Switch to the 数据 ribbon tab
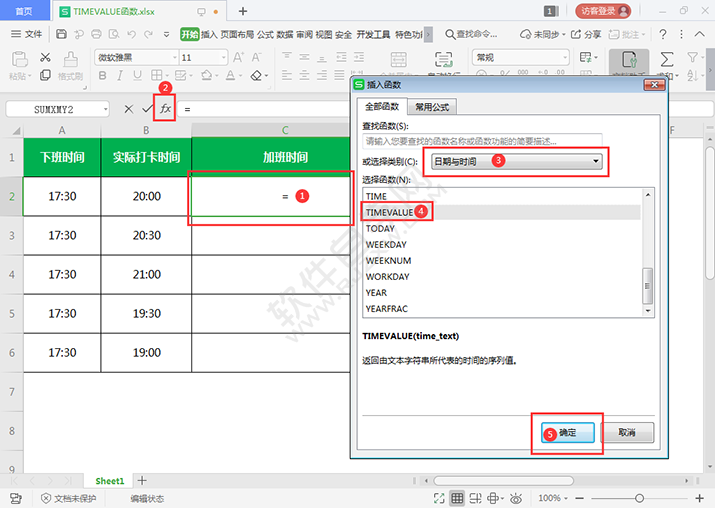Image resolution: width=715 pixels, height=508 pixels. pos(285,34)
